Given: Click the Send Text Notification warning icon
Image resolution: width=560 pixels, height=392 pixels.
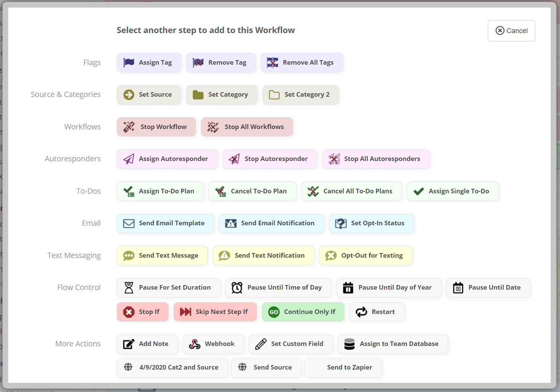Looking at the screenshot, I should pos(224,255).
